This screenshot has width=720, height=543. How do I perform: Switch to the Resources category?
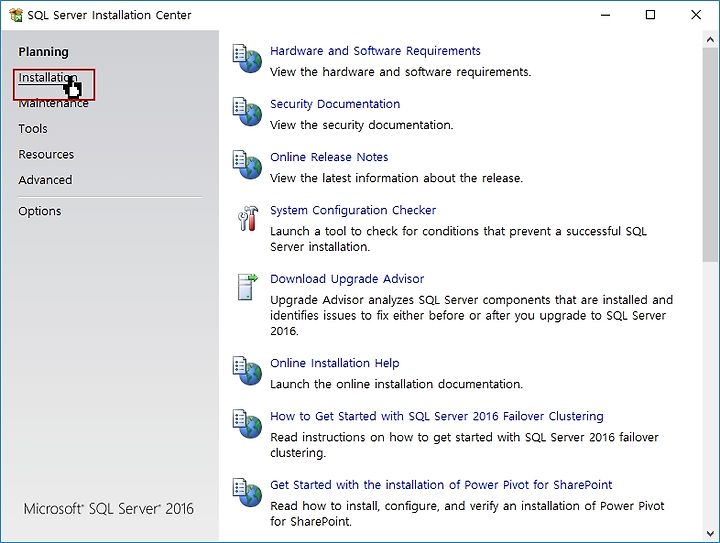pos(46,155)
